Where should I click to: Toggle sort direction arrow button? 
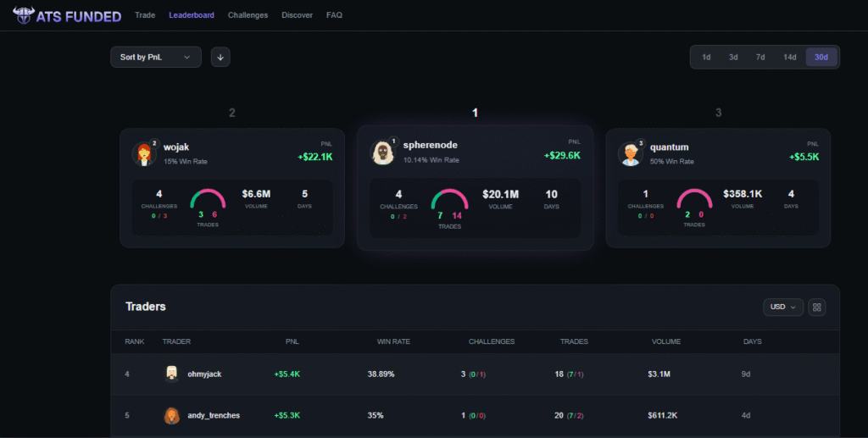click(x=220, y=57)
